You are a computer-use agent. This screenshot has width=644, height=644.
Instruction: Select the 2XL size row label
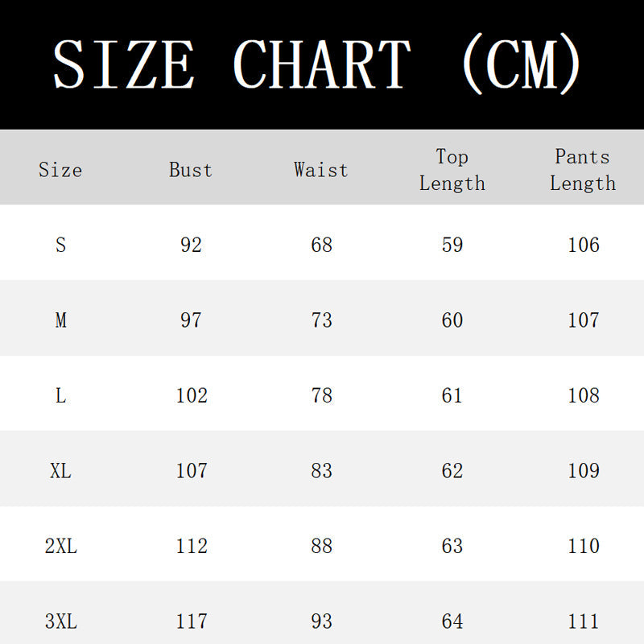point(61,546)
